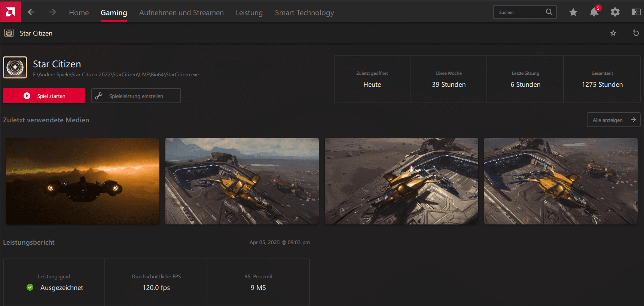Click 95. Perzentil 9 MS value
The width and height of the screenshot is (644, 306).
click(x=258, y=288)
